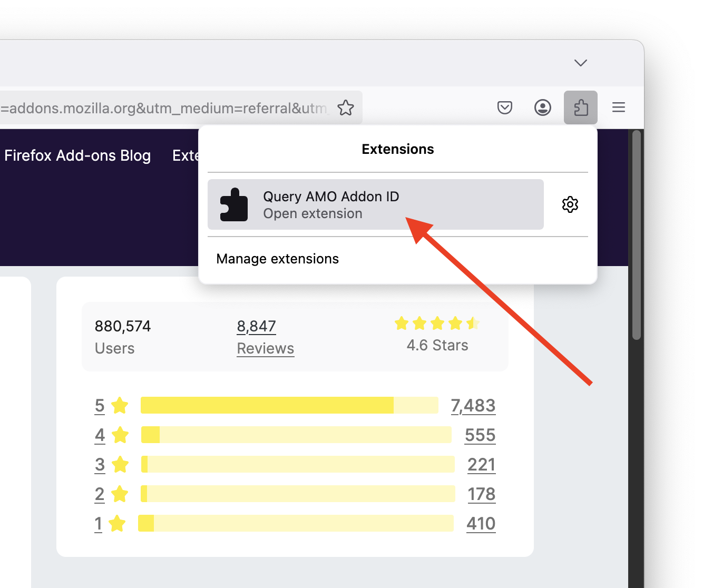Filter by 1 star rating label

98,524
